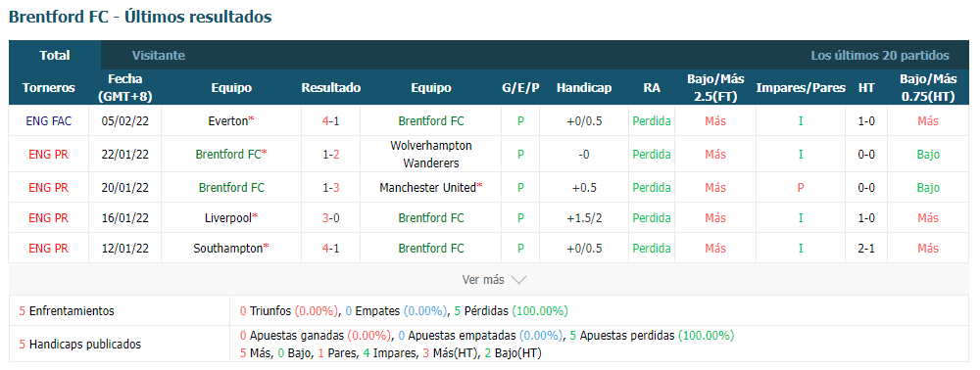
Task: Expand the Ver más chevron arrow
Action: tap(518, 280)
